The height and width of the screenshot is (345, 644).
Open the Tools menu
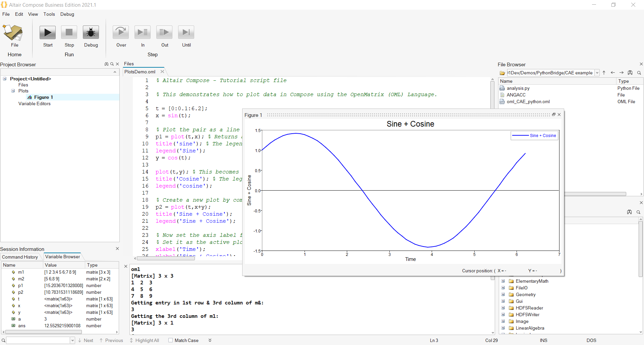49,14
